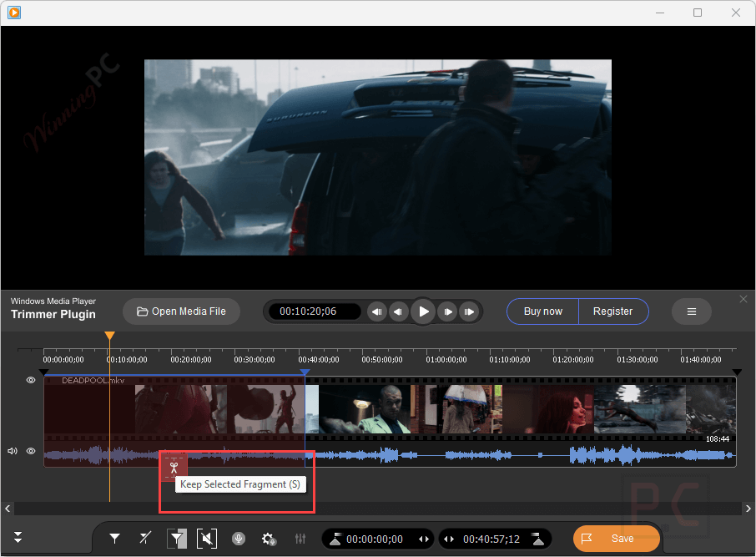This screenshot has height=557, width=756.
Task: Close the Trimmer Plugin panel
Action: [743, 299]
